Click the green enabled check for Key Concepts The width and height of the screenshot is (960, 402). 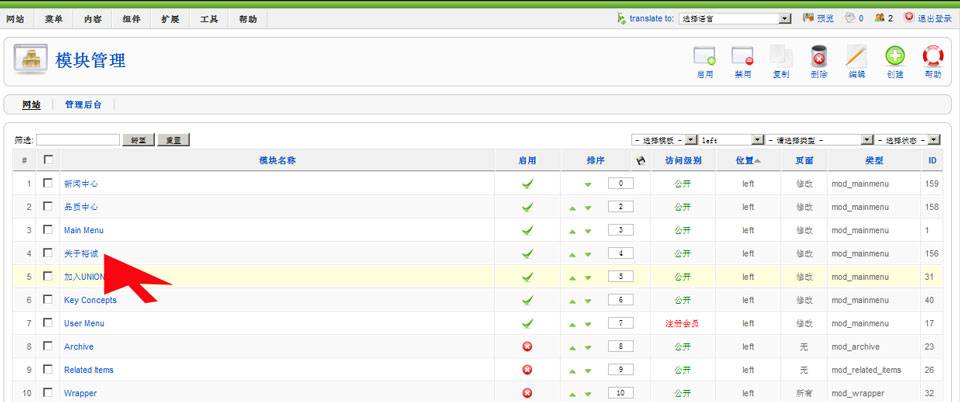[x=527, y=300]
